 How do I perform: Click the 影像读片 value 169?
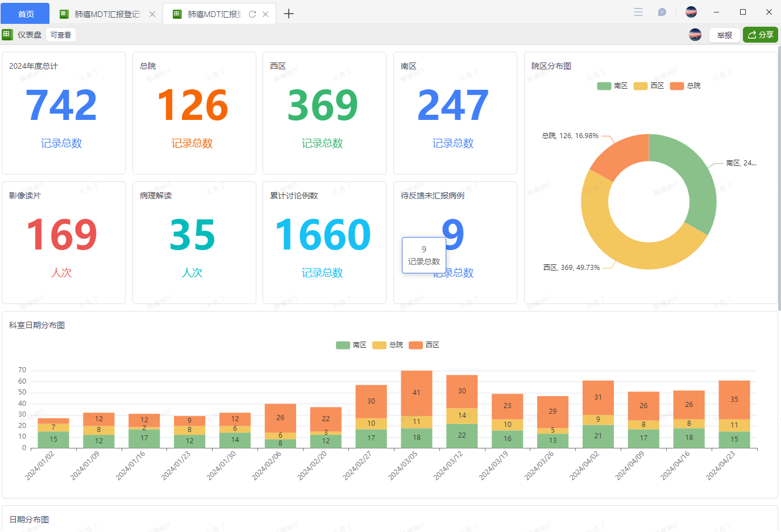click(61, 235)
